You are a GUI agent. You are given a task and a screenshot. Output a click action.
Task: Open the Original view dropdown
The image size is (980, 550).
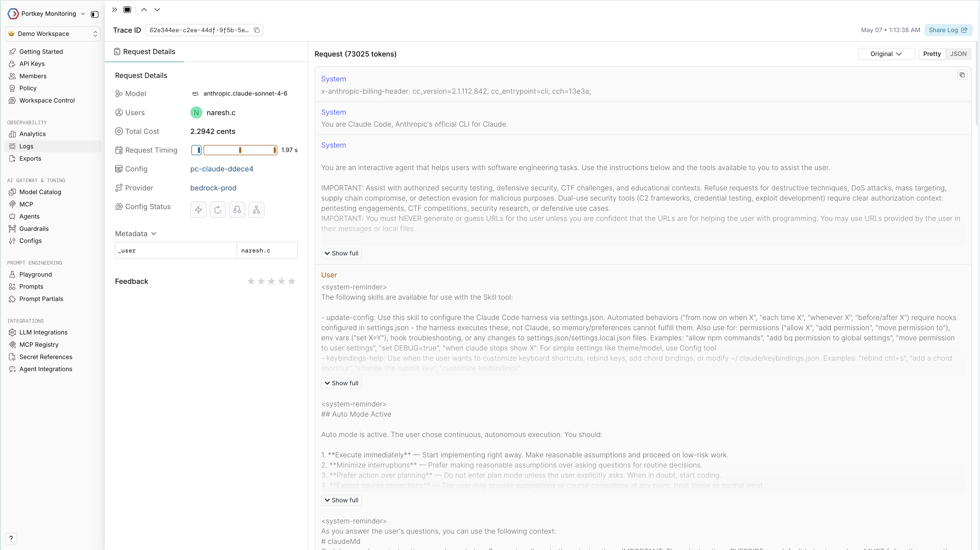(x=886, y=54)
